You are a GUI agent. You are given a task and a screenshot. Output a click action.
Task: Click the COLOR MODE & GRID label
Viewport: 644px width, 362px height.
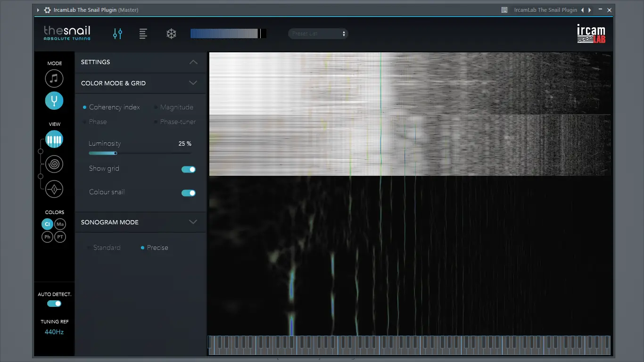[113, 83]
